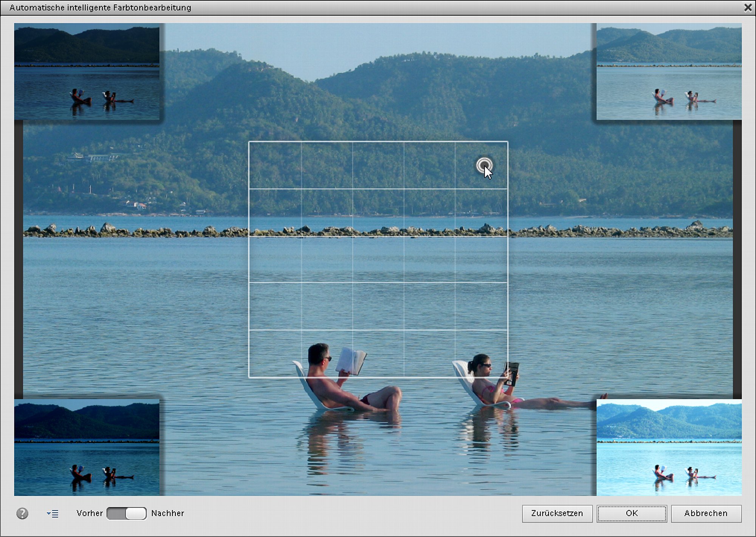This screenshot has width=756, height=537.
Task: Click the Vorher label
Action: tap(90, 513)
